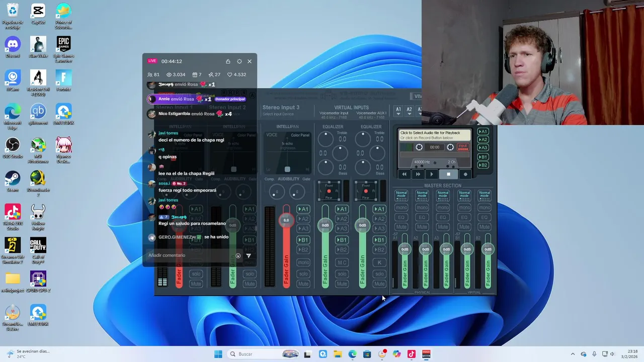Image resolution: width=644 pixels, height=362 pixels.
Task: Lock the TikTok live chat overlay
Action: tap(228, 61)
